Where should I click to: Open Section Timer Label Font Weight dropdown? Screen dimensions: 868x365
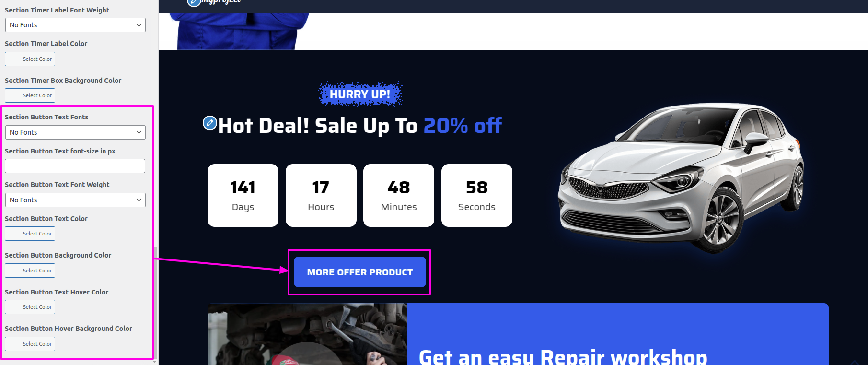(75, 25)
